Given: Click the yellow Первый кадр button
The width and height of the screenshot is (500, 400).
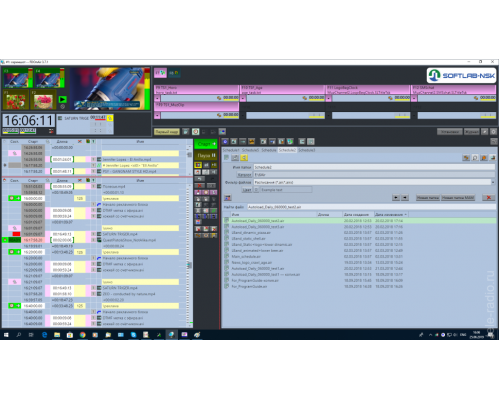Looking at the screenshot, I should [x=167, y=132].
